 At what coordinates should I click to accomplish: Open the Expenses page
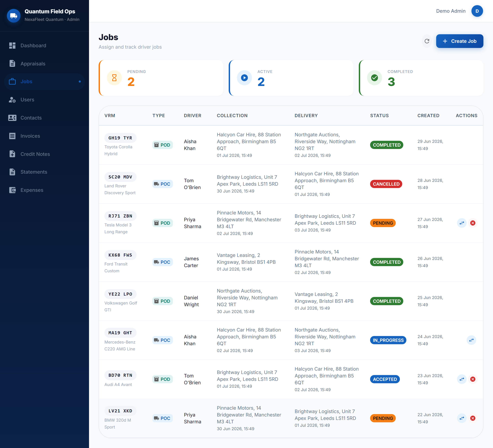45,190
